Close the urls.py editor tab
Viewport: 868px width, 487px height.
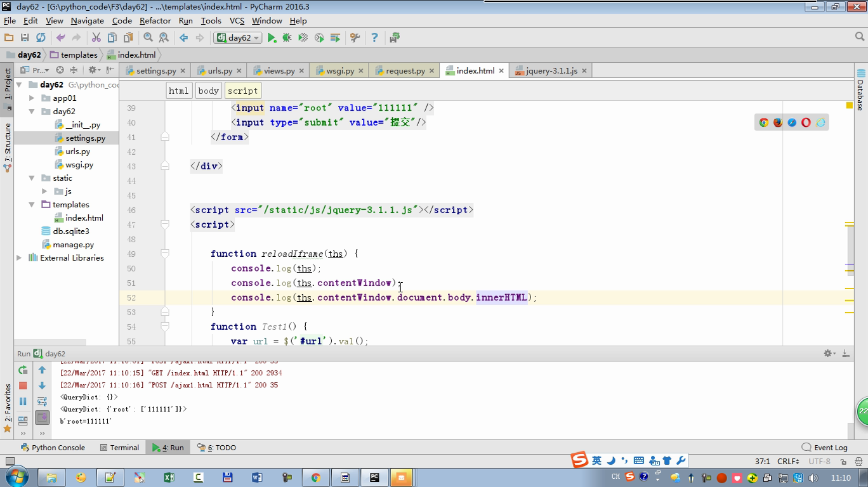click(238, 71)
